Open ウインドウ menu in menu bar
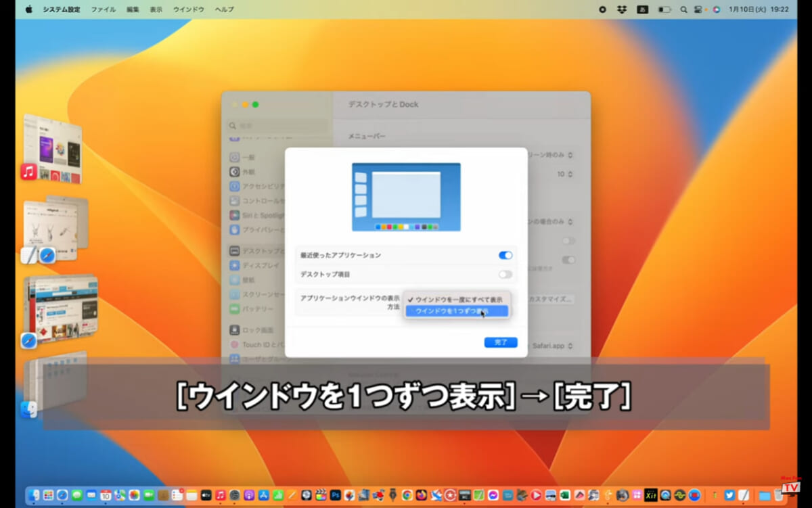This screenshot has width=812, height=508. (188, 9)
